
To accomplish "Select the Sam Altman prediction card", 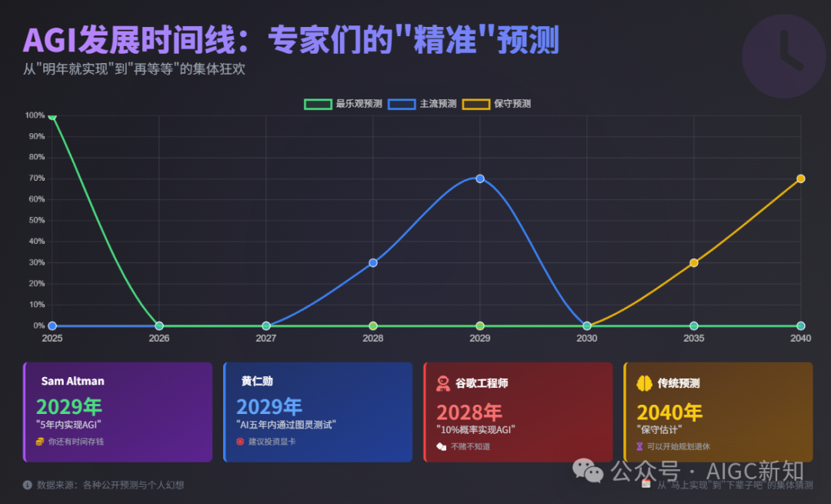I will coord(117,412).
